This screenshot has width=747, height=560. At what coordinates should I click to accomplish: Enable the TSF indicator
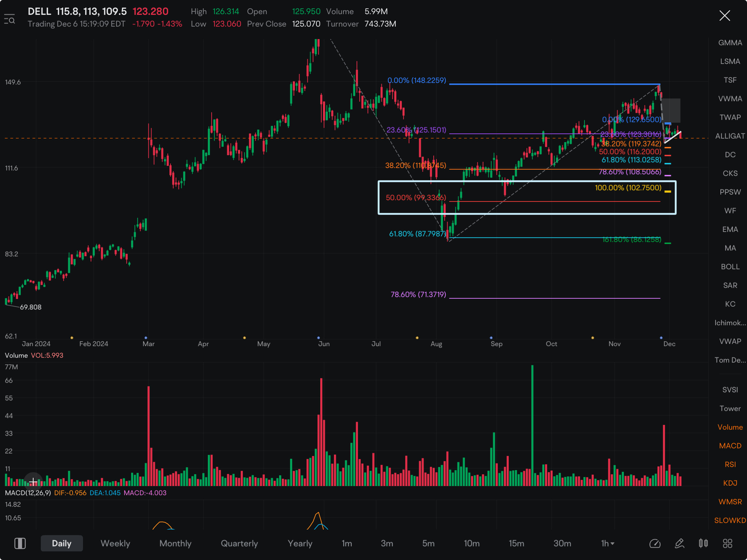point(730,80)
